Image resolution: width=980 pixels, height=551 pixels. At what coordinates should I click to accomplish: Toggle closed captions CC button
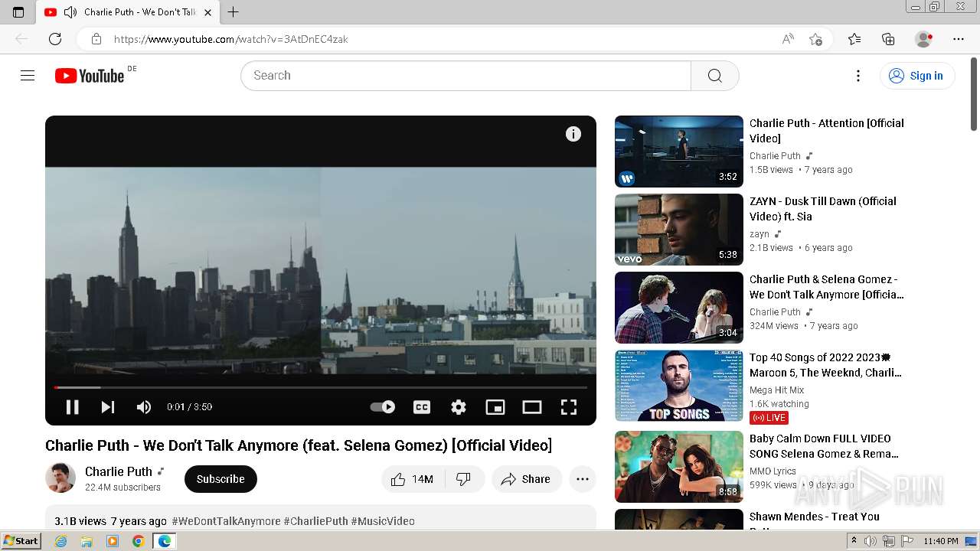point(422,407)
